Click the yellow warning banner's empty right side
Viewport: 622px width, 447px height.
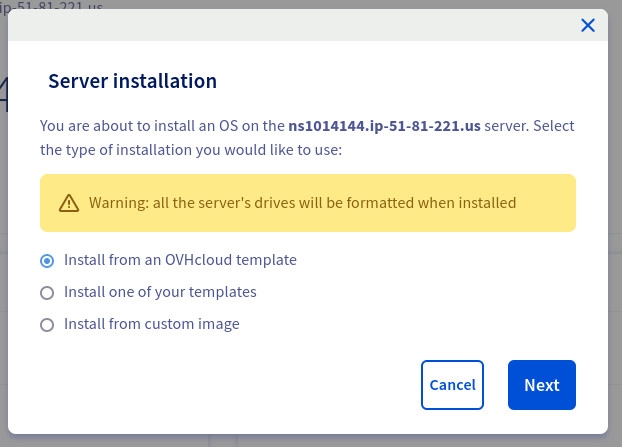pyautogui.click(x=548, y=203)
